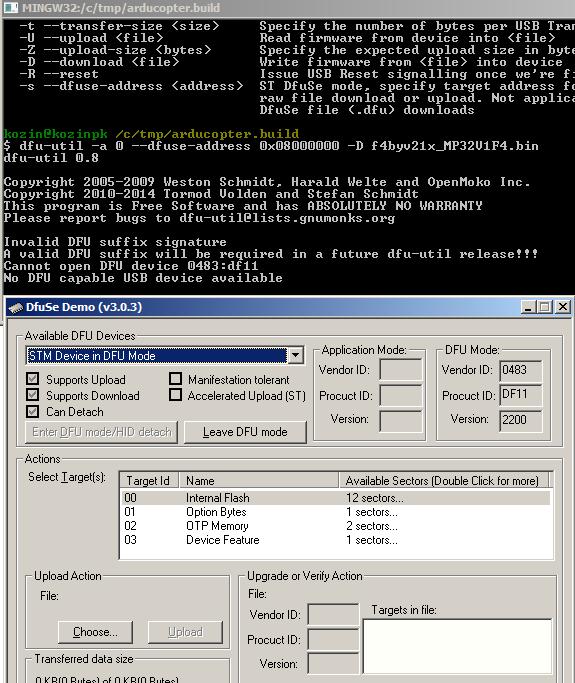Click the Application Mode Version field
The width and height of the screenshot is (575, 683).
click(x=401, y=421)
